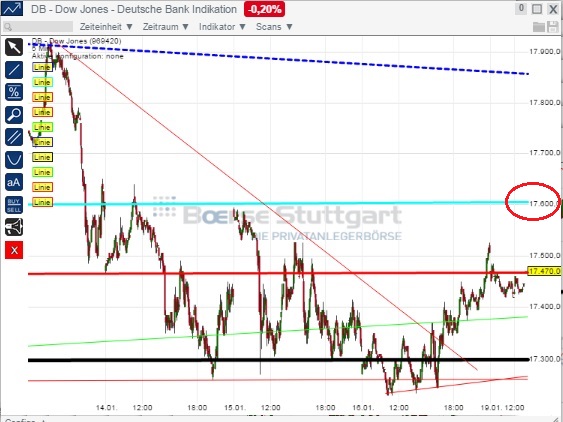Select the parabola curve drawing tool
The image size is (563, 422).
point(14,160)
